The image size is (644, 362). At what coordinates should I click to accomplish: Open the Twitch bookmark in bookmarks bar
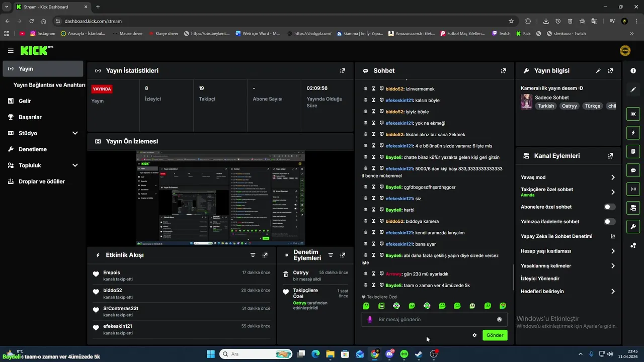[x=501, y=34]
